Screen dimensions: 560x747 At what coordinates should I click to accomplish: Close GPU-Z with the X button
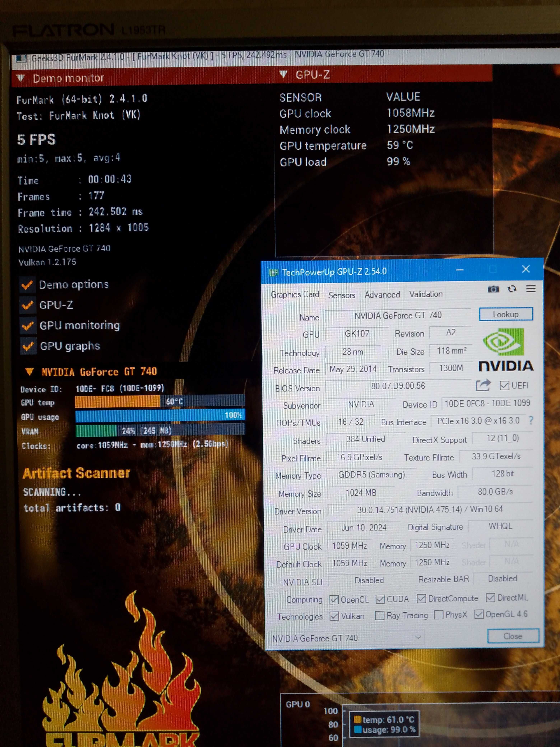point(526,269)
